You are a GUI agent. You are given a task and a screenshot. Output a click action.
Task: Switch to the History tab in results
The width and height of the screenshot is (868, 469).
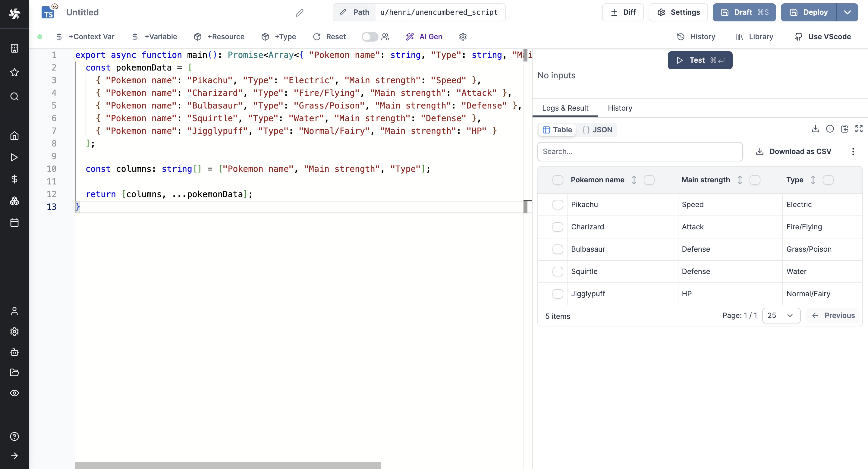620,108
